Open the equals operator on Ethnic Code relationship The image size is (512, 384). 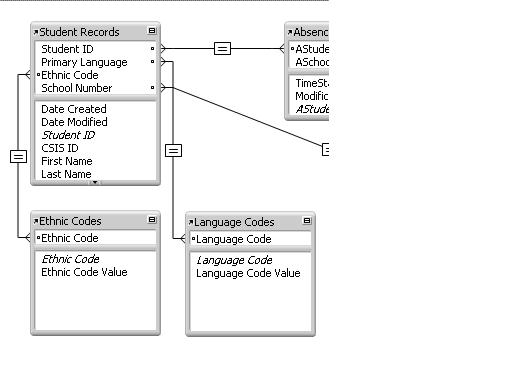pyautogui.click(x=18, y=156)
